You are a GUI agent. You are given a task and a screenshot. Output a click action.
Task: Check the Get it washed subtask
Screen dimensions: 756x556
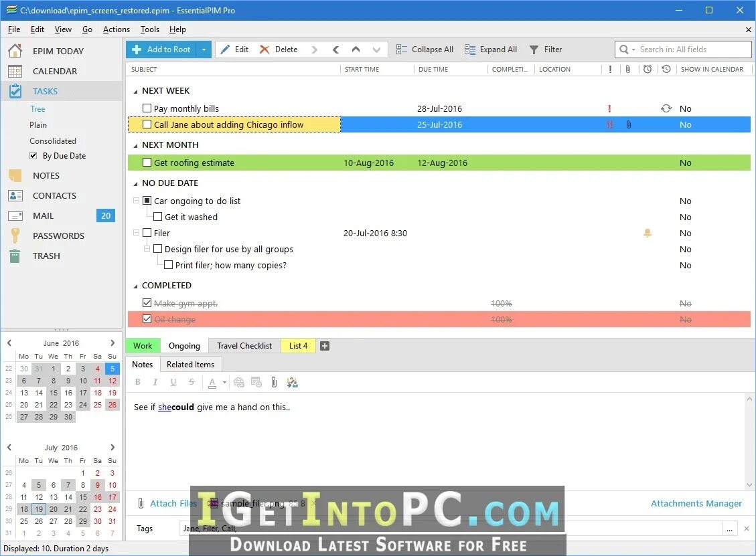coord(157,217)
